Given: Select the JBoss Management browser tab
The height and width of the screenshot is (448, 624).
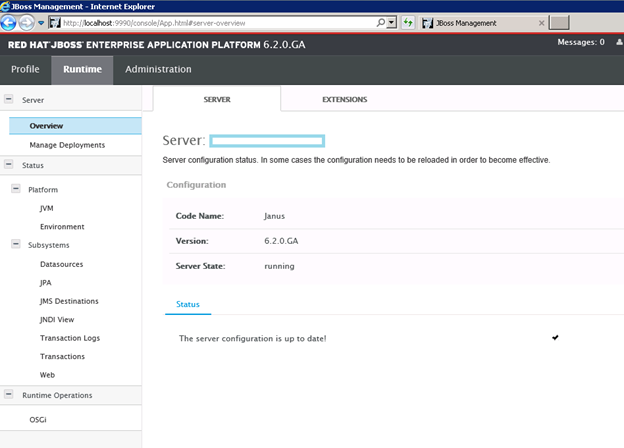Looking at the screenshot, I should [x=482, y=23].
